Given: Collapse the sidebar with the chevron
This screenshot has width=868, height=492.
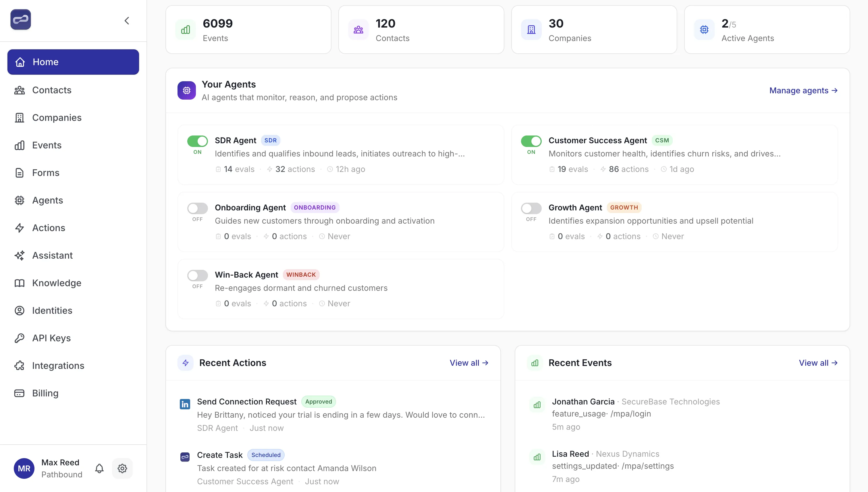Looking at the screenshot, I should (x=127, y=21).
